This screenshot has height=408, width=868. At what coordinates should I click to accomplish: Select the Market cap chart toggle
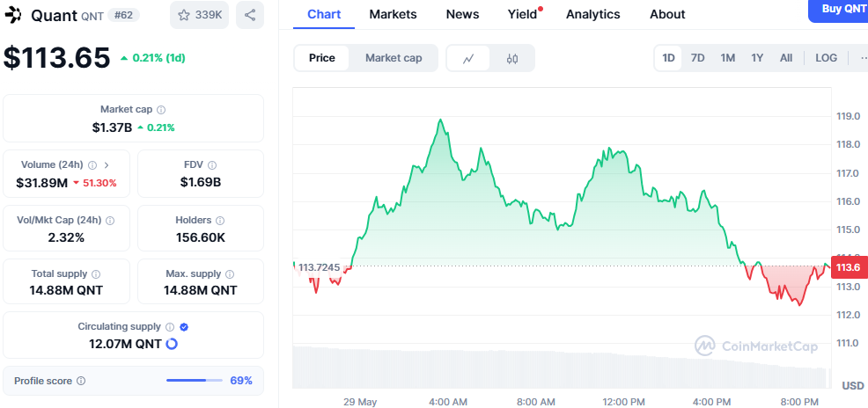(x=394, y=58)
